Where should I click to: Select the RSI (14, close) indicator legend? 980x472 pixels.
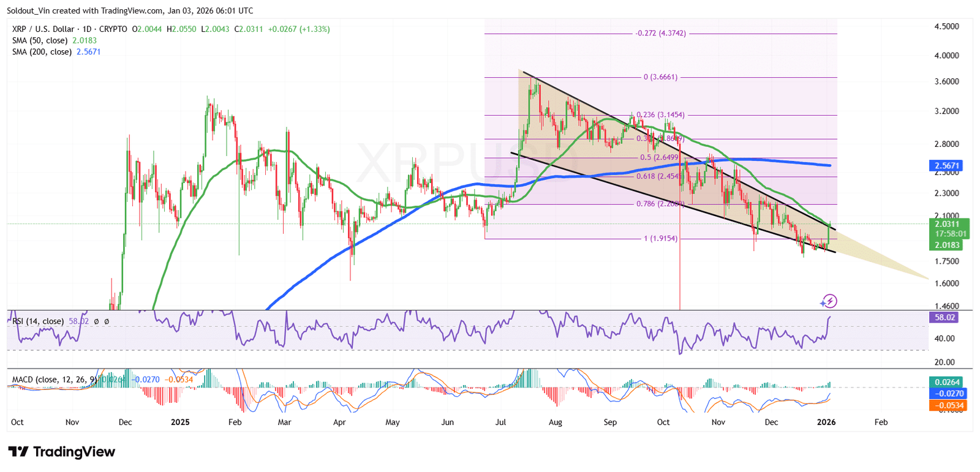click(x=37, y=321)
